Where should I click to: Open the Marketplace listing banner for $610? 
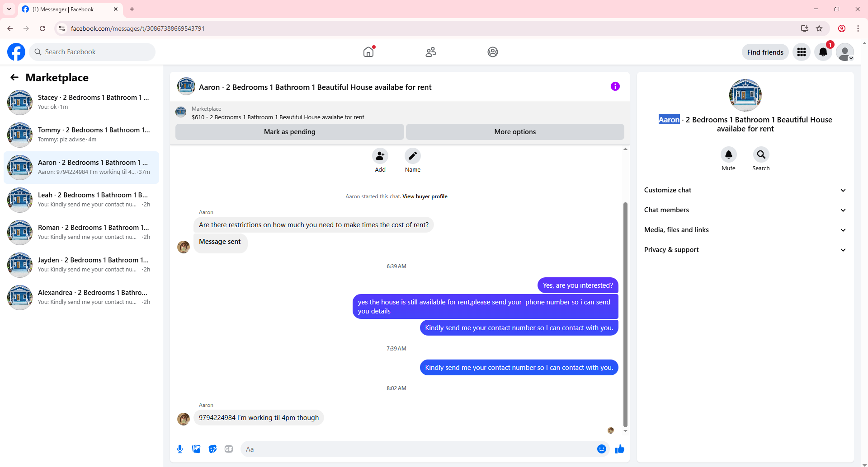[x=400, y=113]
